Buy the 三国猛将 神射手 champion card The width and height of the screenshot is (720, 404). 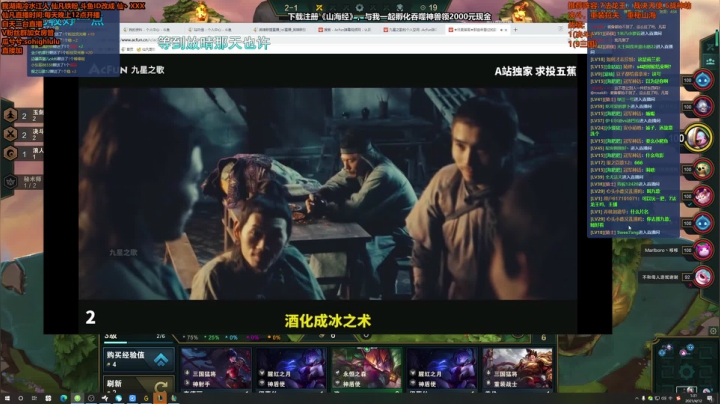click(216, 370)
